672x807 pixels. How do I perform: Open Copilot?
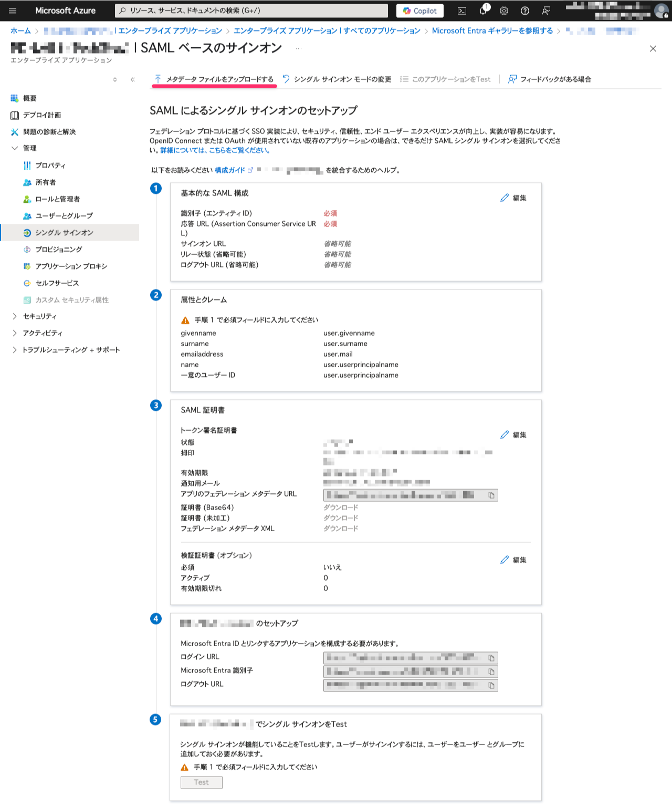[420, 11]
